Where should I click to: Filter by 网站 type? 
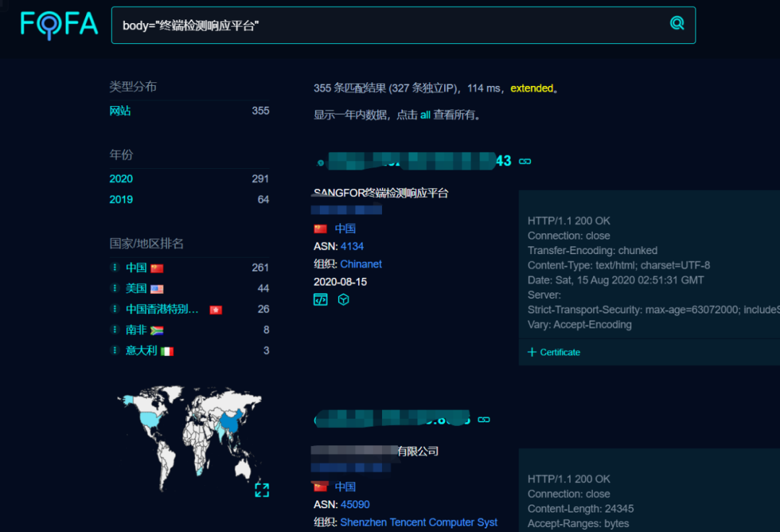pos(120,111)
